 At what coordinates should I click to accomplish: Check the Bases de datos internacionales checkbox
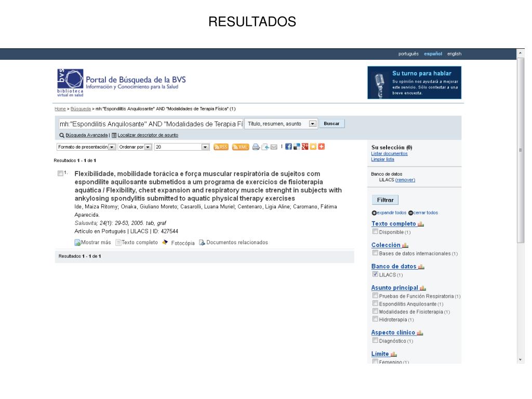[x=375, y=253]
